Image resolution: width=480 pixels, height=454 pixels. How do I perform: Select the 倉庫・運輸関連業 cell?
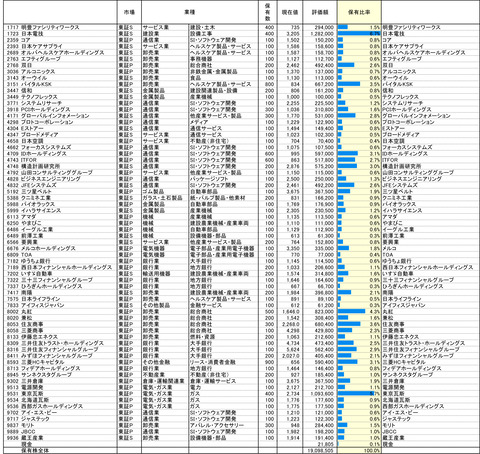coord(165,381)
